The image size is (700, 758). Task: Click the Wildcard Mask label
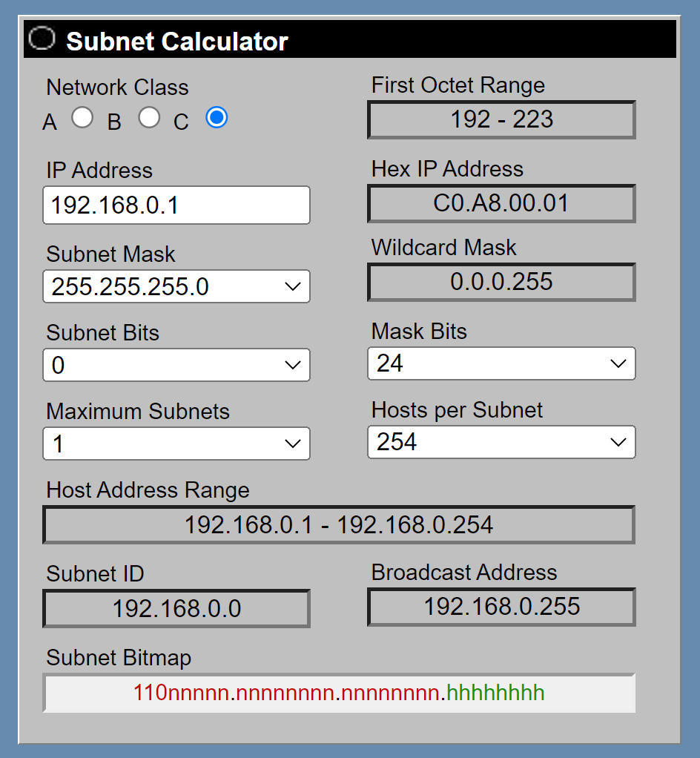[443, 248]
